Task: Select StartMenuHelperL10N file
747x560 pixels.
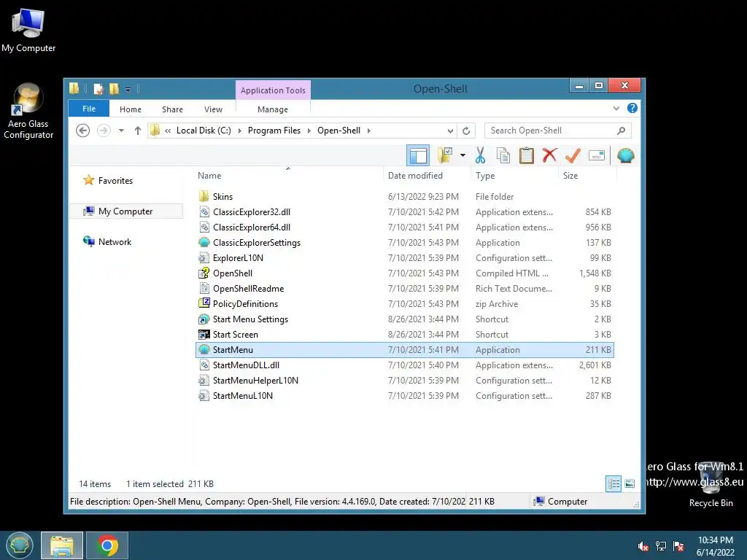Action: [x=405, y=380]
